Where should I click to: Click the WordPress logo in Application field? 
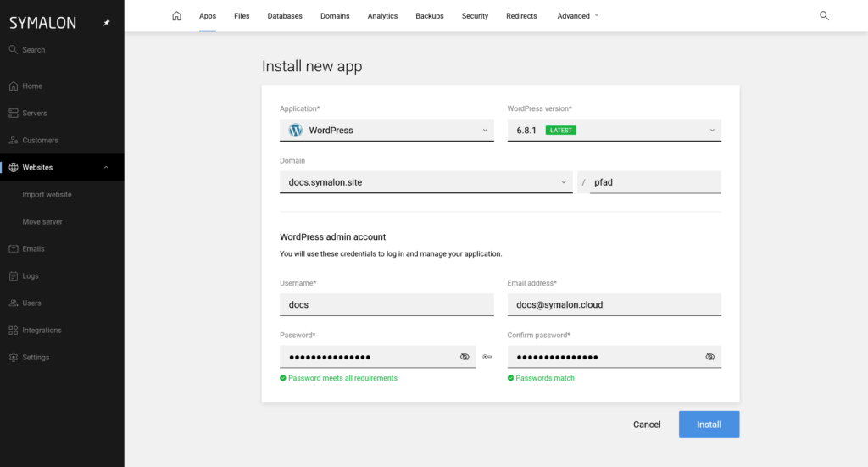[x=296, y=130]
